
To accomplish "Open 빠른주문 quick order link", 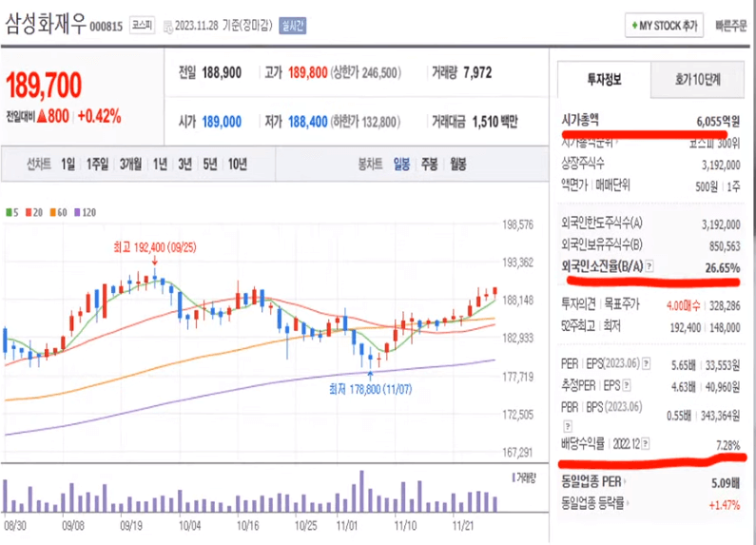I will tap(731, 26).
